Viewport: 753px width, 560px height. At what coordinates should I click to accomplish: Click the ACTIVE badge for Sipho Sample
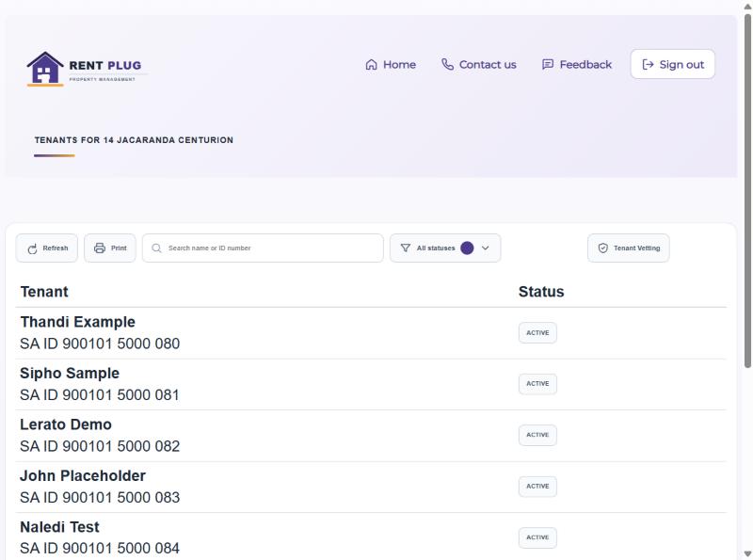[537, 384]
